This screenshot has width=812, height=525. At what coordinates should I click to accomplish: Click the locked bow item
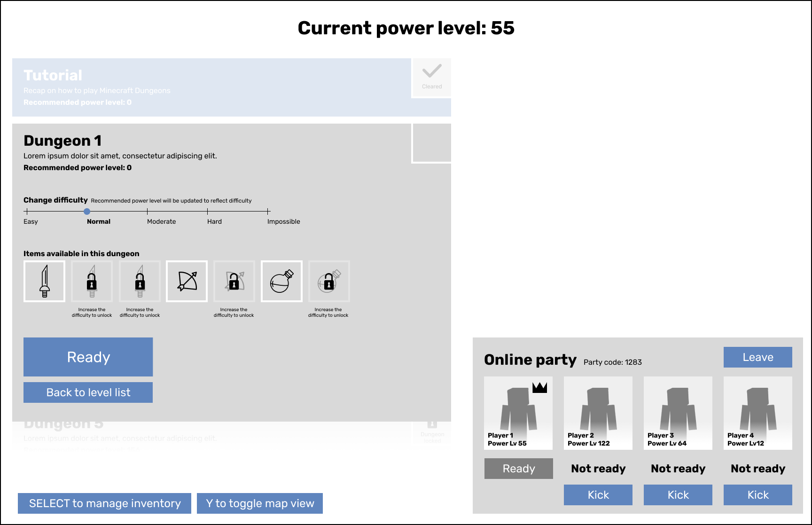[x=234, y=281]
